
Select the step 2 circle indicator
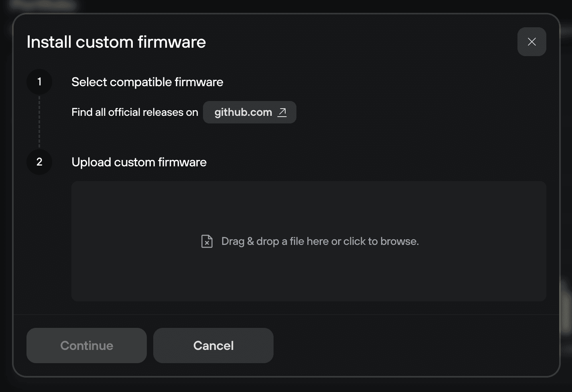39,162
